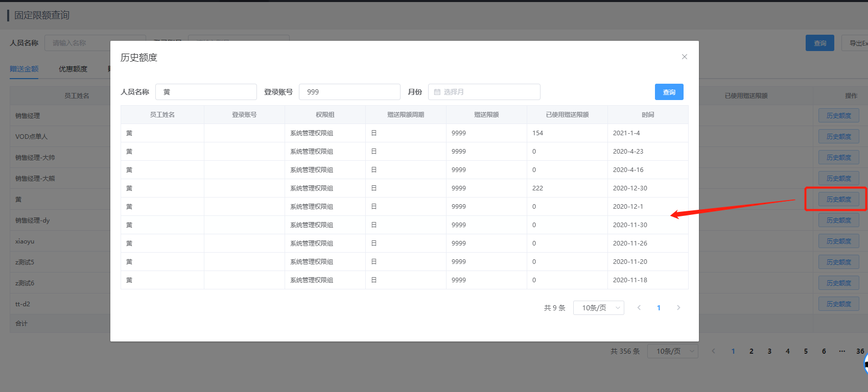
Task: Focus the 人员名称 input in the dialog
Action: click(x=206, y=92)
